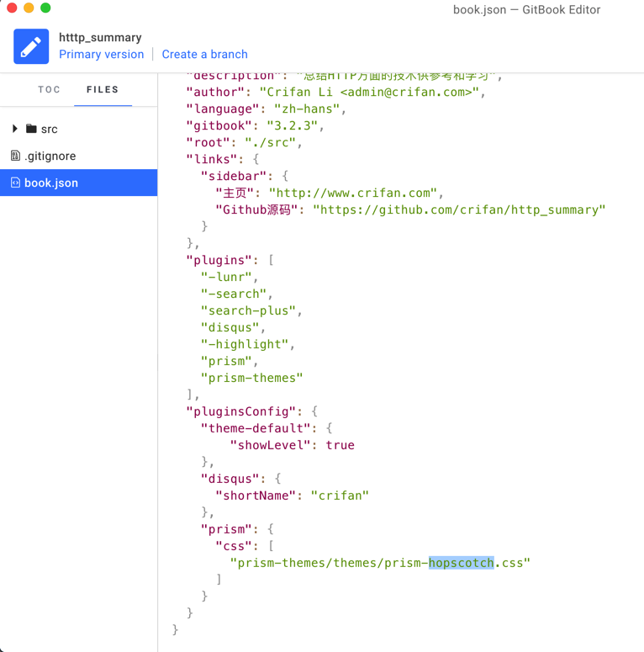The image size is (644, 652).
Task: Switch to the TOC tab
Action: [50, 89]
